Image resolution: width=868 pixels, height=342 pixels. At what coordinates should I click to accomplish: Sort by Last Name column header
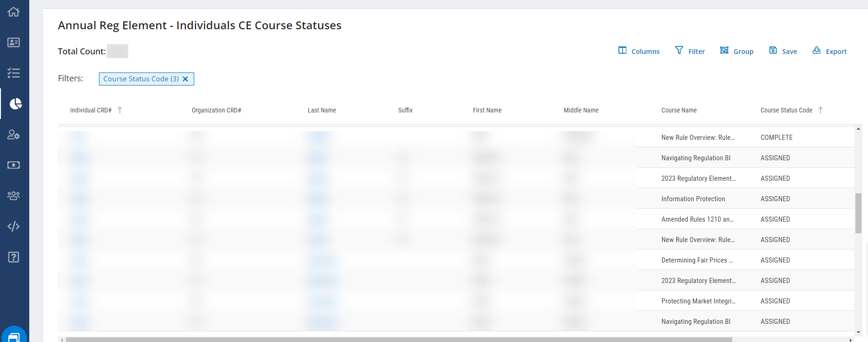point(322,110)
